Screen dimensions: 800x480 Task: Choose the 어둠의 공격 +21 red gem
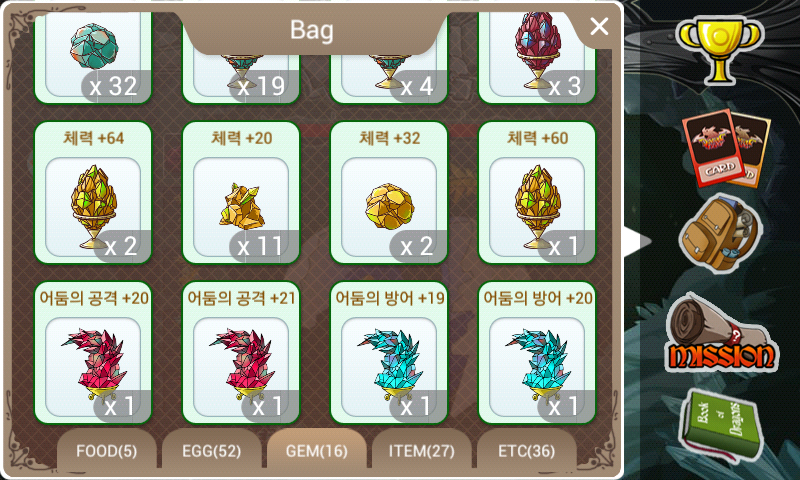tap(241, 353)
